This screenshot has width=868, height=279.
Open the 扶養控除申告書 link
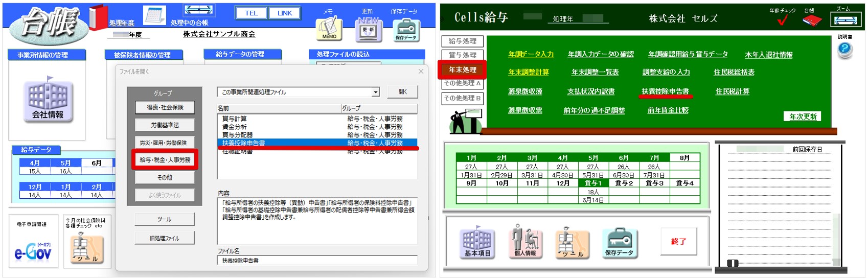point(665,91)
